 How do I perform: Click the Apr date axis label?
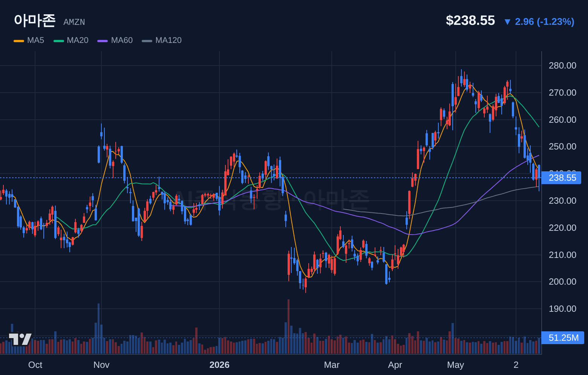[x=395, y=365]
